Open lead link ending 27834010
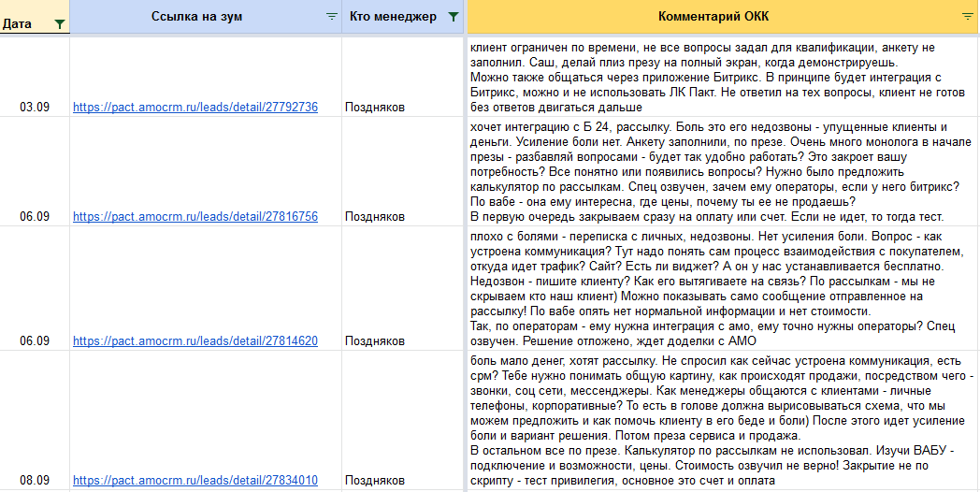This screenshot has width=980, height=492. (195, 480)
